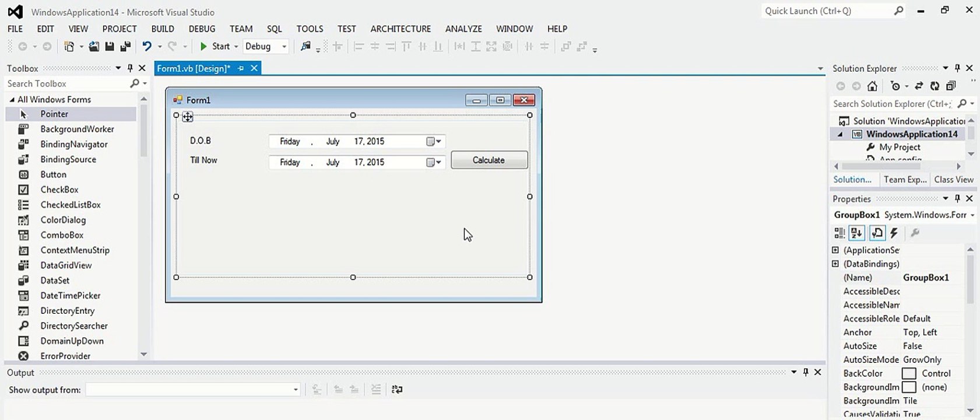Open the Toolbox panel options dropdown
980x420 pixels.
pos(118,68)
